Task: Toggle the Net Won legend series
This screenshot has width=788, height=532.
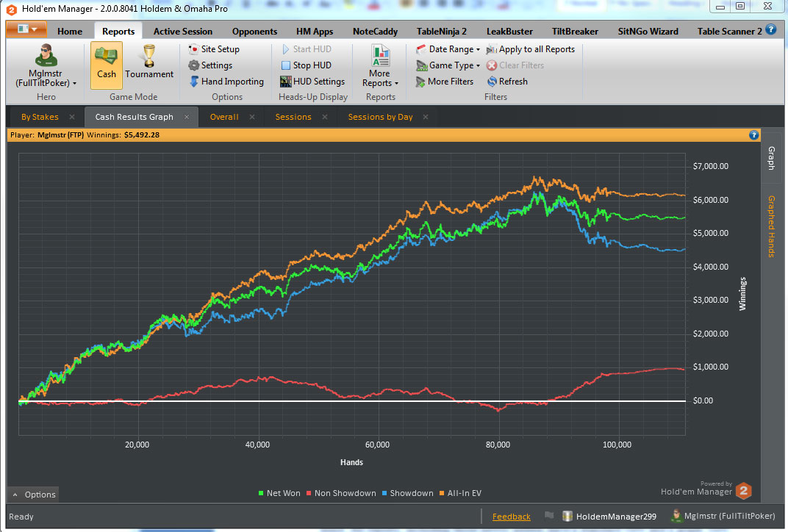Action: 279,493
